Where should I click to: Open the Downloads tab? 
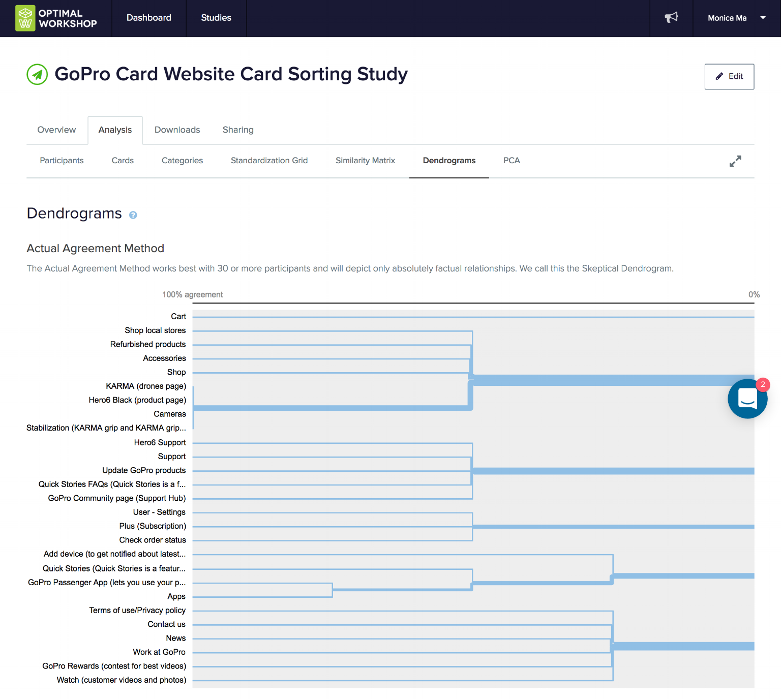[177, 130]
